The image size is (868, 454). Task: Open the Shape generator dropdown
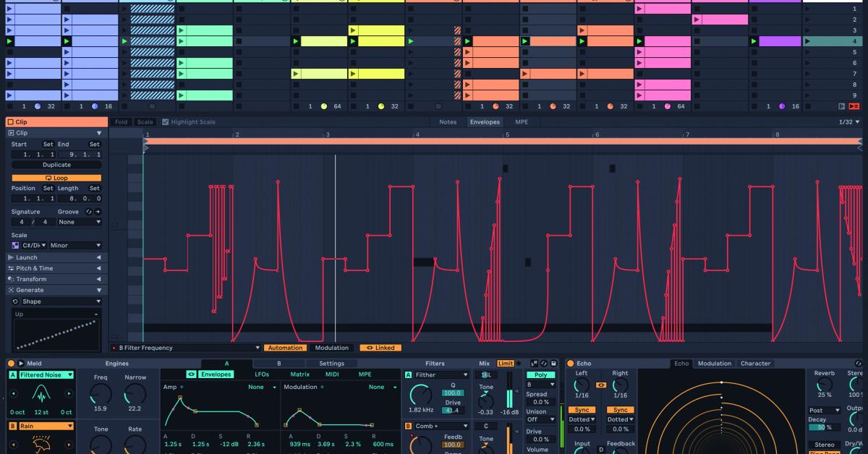pos(61,301)
